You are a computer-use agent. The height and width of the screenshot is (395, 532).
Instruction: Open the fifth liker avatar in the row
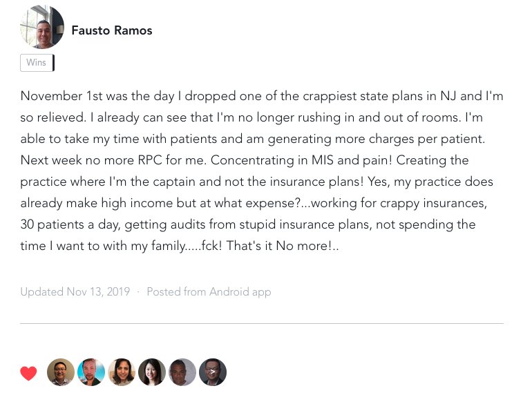click(182, 372)
